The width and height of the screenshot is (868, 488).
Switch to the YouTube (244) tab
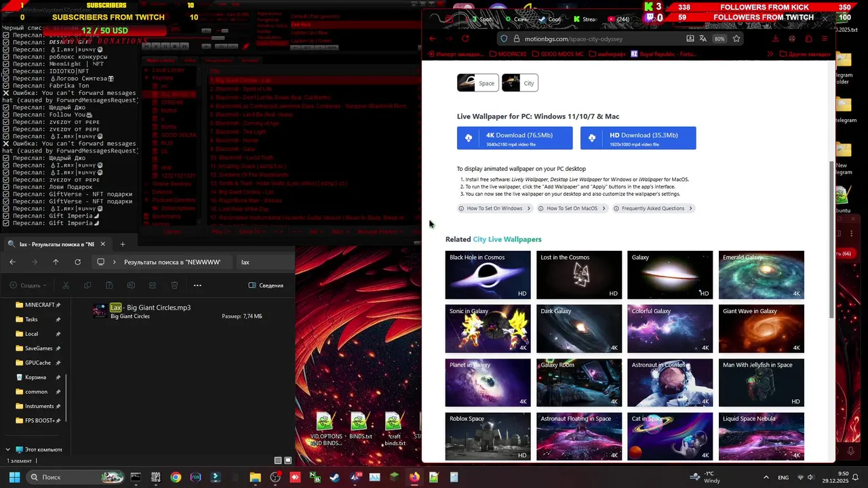click(x=618, y=19)
